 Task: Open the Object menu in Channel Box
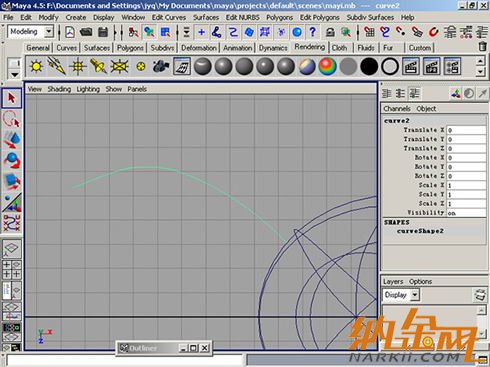426,109
